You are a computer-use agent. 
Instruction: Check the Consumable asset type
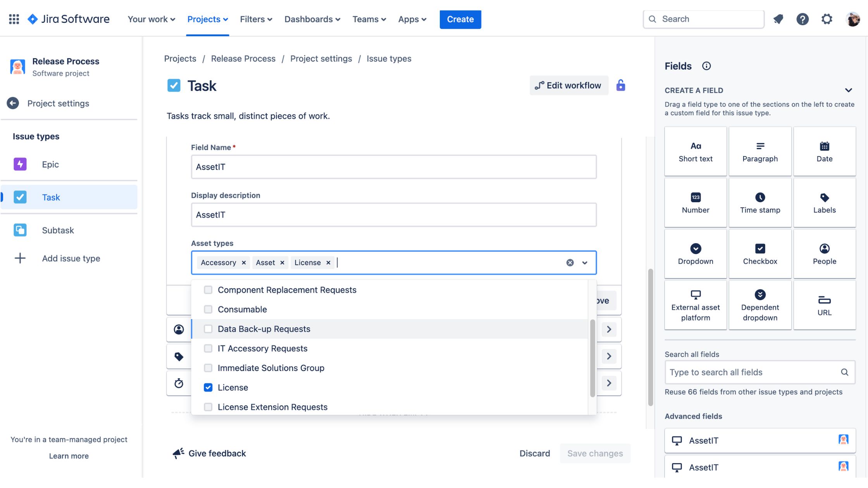tap(208, 309)
